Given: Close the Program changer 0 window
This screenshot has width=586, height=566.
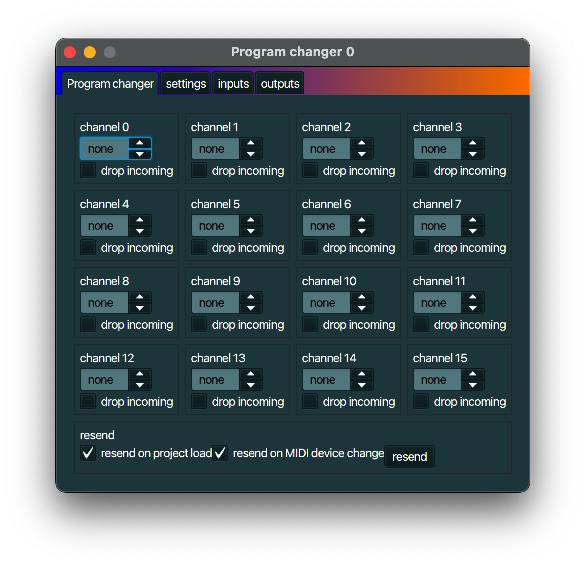Looking at the screenshot, I should (x=70, y=52).
